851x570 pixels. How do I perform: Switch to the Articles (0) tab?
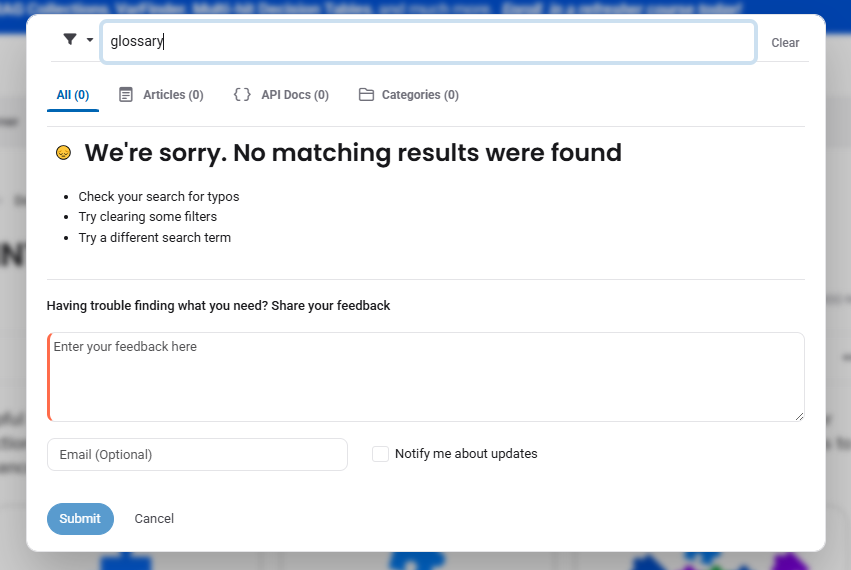click(161, 95)
